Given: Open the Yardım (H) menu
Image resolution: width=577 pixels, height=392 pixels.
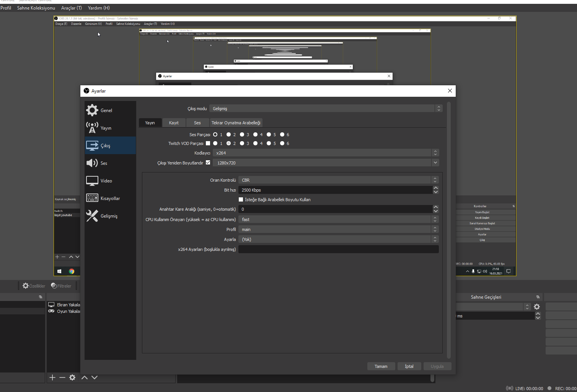Looking at the screenshot, I should coord(99,8).
